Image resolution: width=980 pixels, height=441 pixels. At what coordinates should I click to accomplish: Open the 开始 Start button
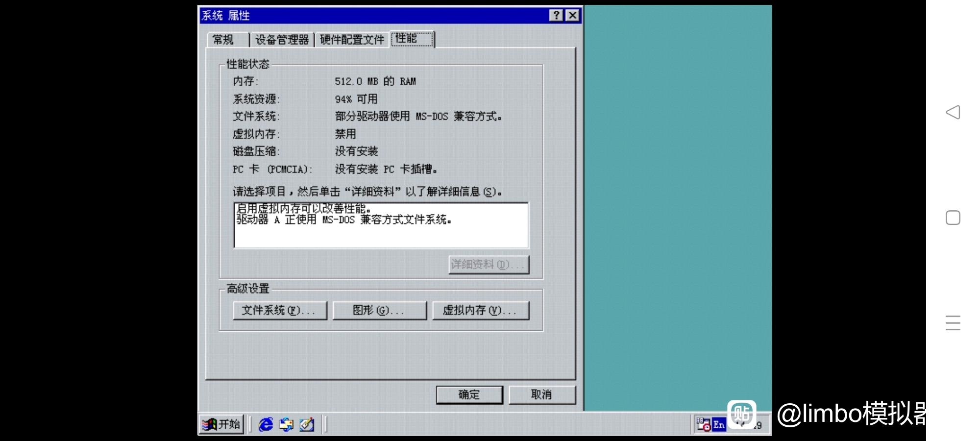[x=221, y=424]
